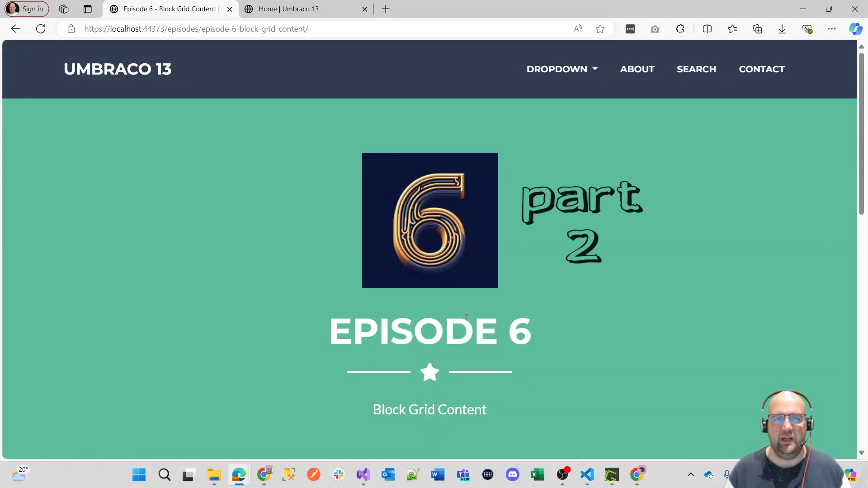Viewport: 868px width, 488px height.
Task: Open the Collections icon in Edge
Action: click(x=758, y=28)
